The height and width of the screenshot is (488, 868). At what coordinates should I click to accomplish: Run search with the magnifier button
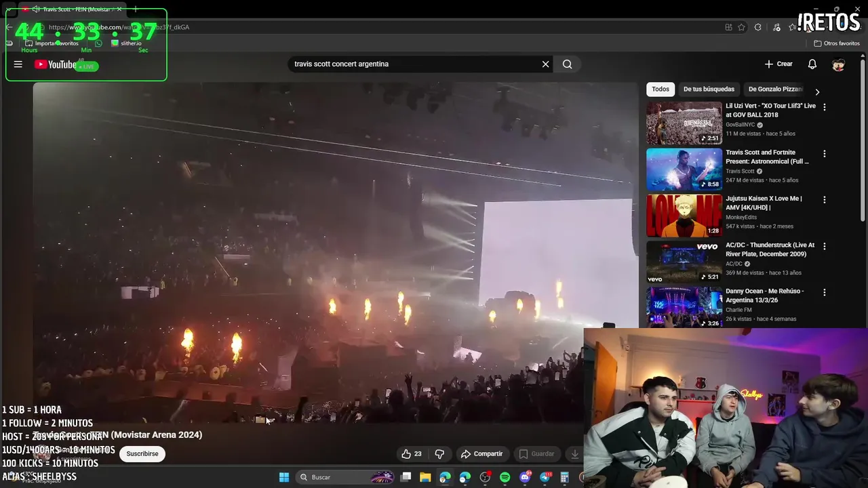568,64
